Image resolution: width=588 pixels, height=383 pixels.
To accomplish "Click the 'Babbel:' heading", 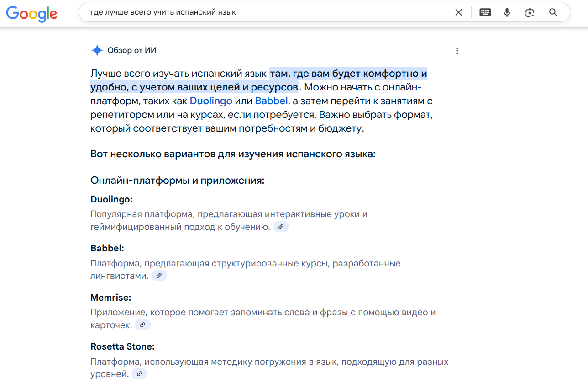I will point(107,248).
